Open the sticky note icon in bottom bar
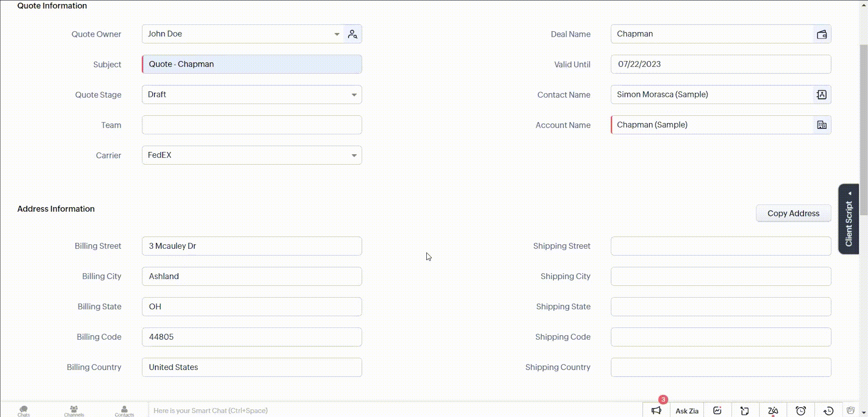Viewport: 868px width, 417px height. [745, 410]
